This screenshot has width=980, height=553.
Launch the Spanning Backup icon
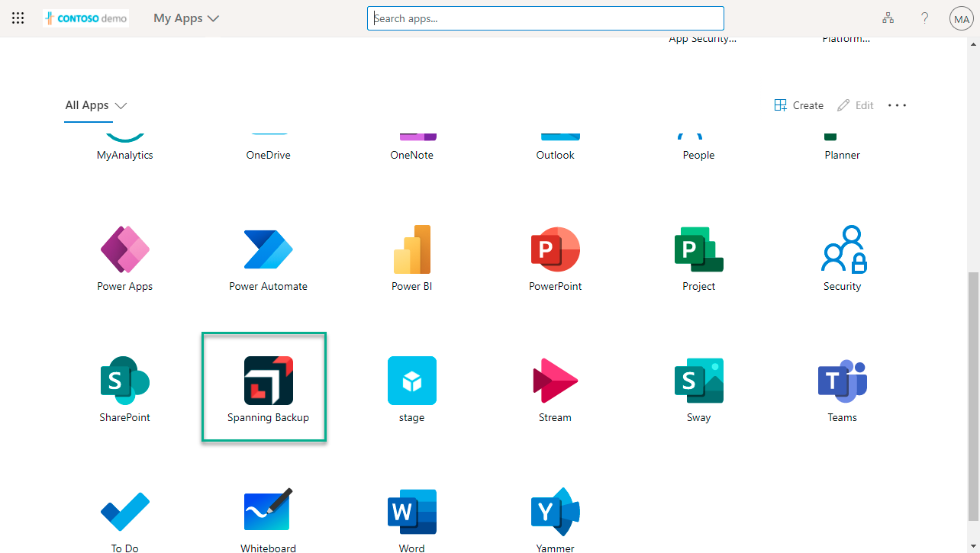click(269, 381)
